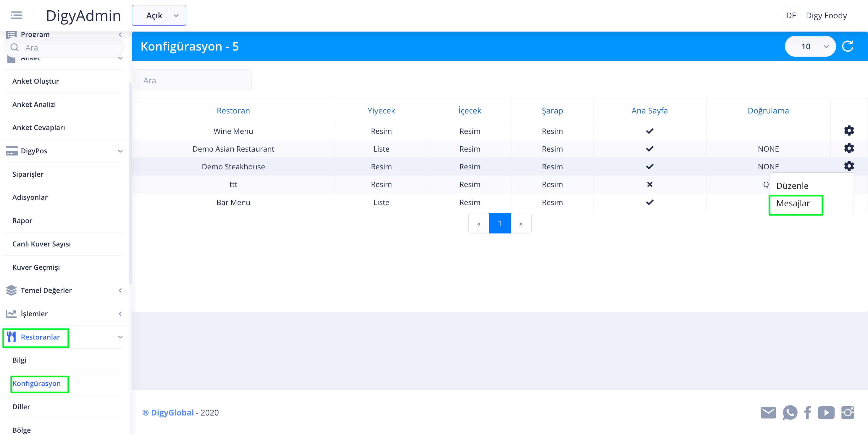Open the Açık status dropdown

(159, 15)
